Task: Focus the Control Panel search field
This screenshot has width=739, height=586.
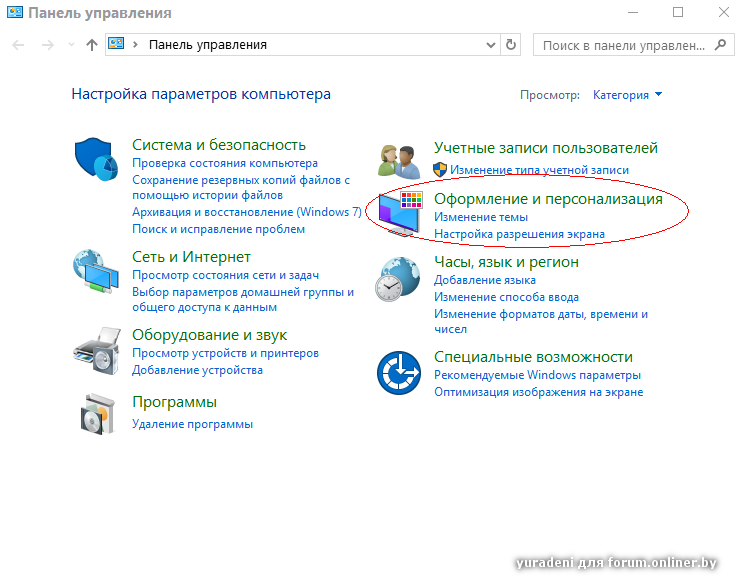Action: pos(633,45)
